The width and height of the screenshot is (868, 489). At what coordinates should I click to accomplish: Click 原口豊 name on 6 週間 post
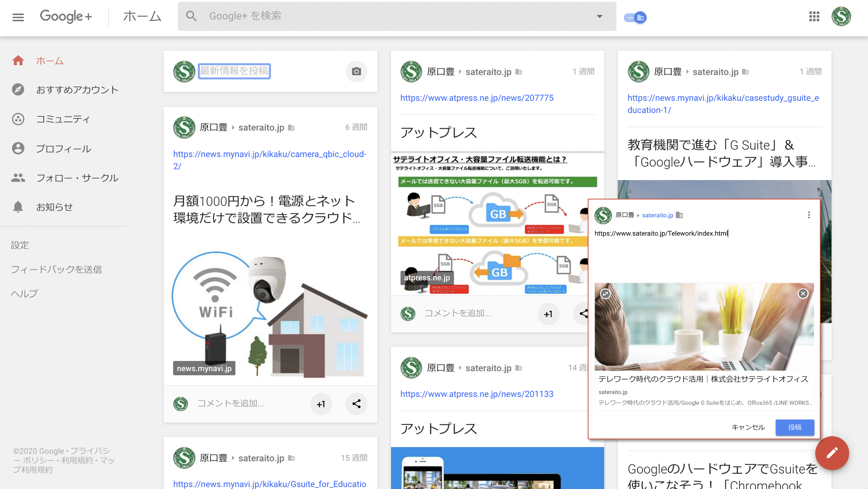[214, 127]
